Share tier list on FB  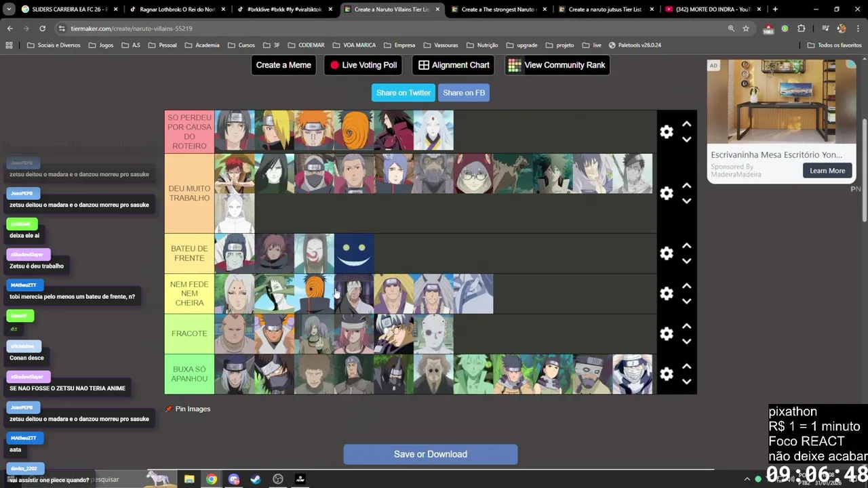tap(464, 93)
